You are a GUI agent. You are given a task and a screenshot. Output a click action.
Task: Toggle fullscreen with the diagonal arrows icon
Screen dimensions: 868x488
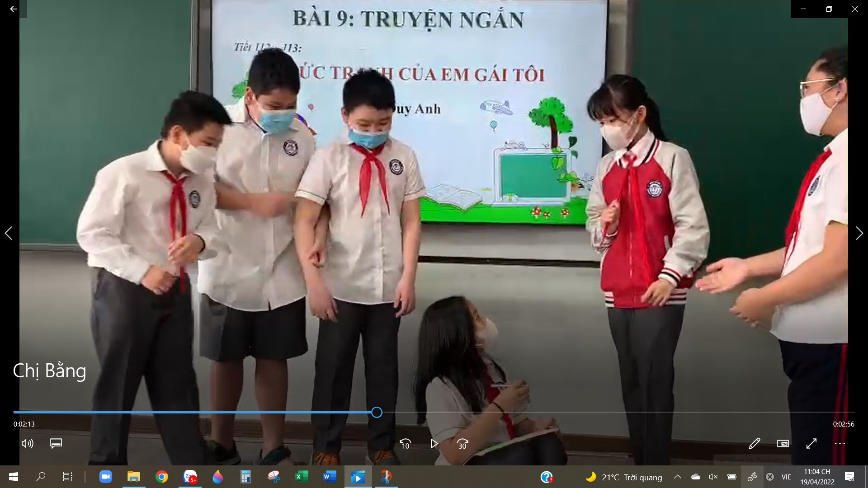(811, 444)
